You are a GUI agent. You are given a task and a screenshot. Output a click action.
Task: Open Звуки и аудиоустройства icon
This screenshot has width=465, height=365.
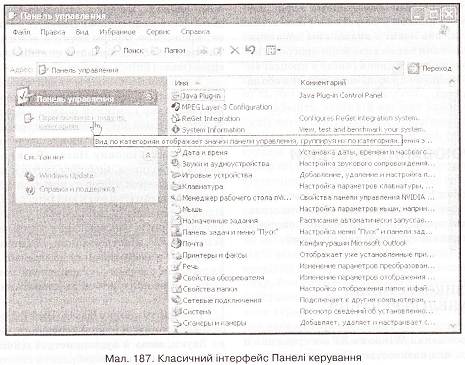point(176,164)
